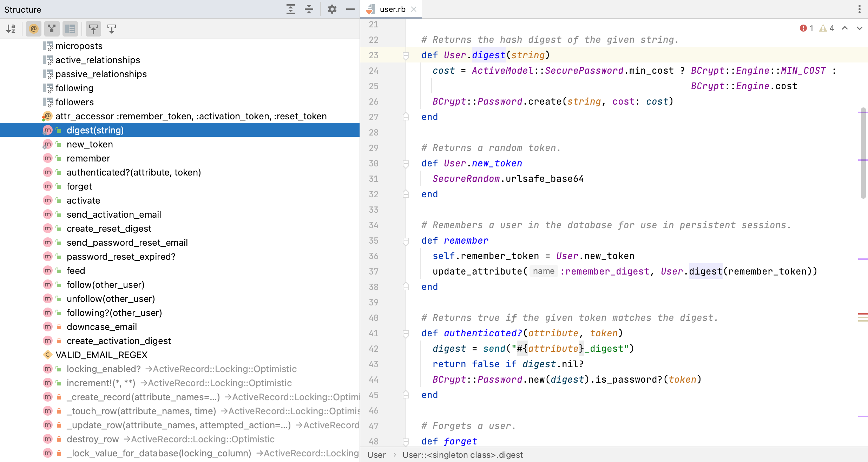This screenshot has height=462, width=868.
Task: Collapse authenticated? method fold toggle
Action: (x=406, y=333)
